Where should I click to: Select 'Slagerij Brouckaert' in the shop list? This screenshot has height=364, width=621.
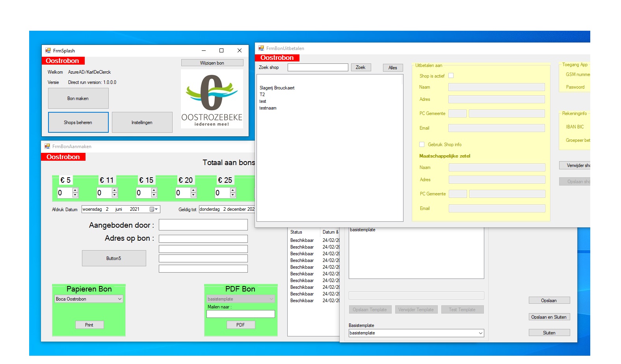[277, 88]
